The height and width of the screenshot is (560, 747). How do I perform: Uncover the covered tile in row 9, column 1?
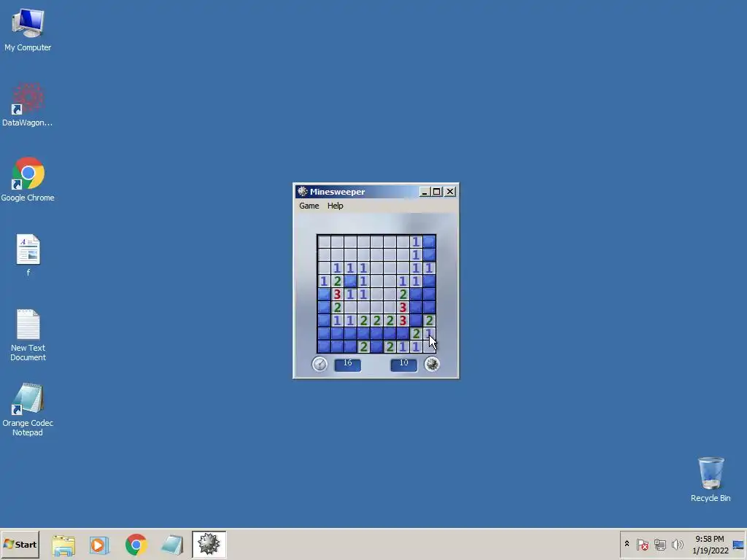(324, 346)
